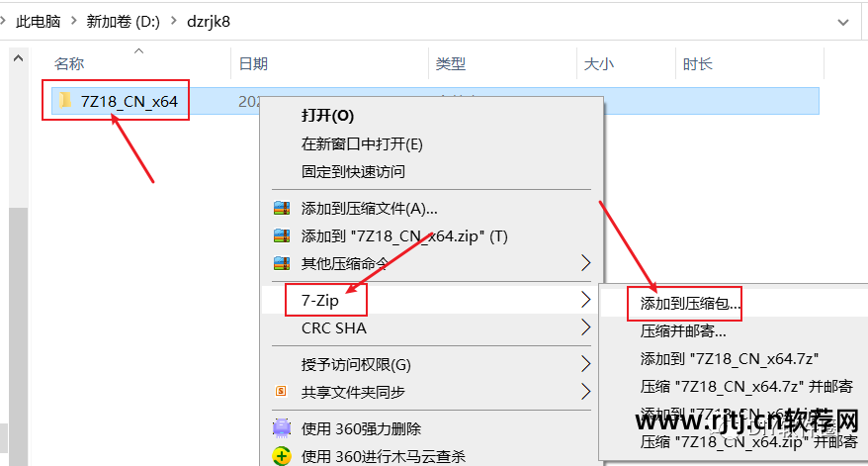Click the orange icon beside 共享文件夹同步
This screenshot has height=466, width=868.
click(281, 391)
